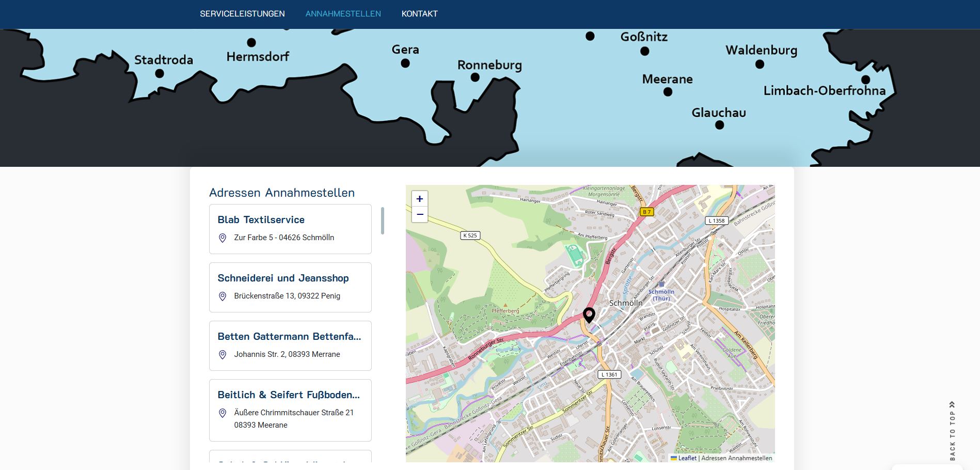The width and height of the screenshot is (980, 470).
Task: Select the Stadtroda dot on the map
Action: tap(160, 74)
